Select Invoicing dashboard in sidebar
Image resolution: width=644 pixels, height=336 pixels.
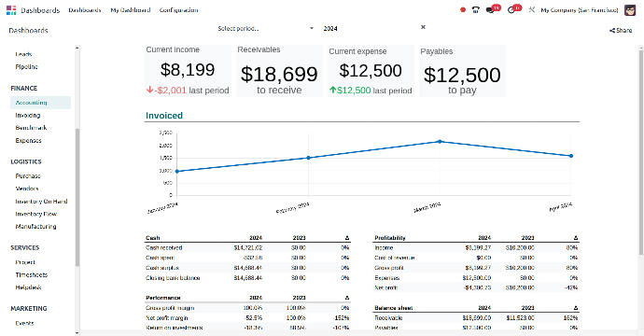[28, 116]
